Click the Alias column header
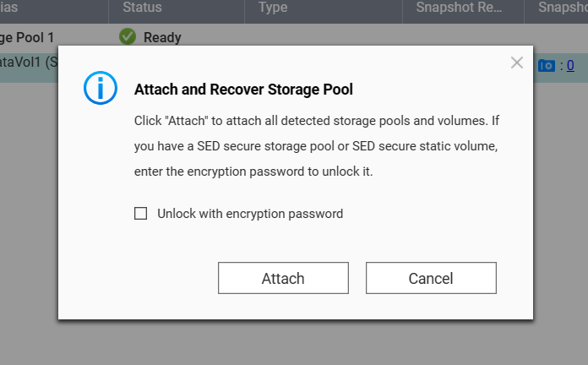Image resolution: width=588 pixels, height=365 pixels. (10, 8)
